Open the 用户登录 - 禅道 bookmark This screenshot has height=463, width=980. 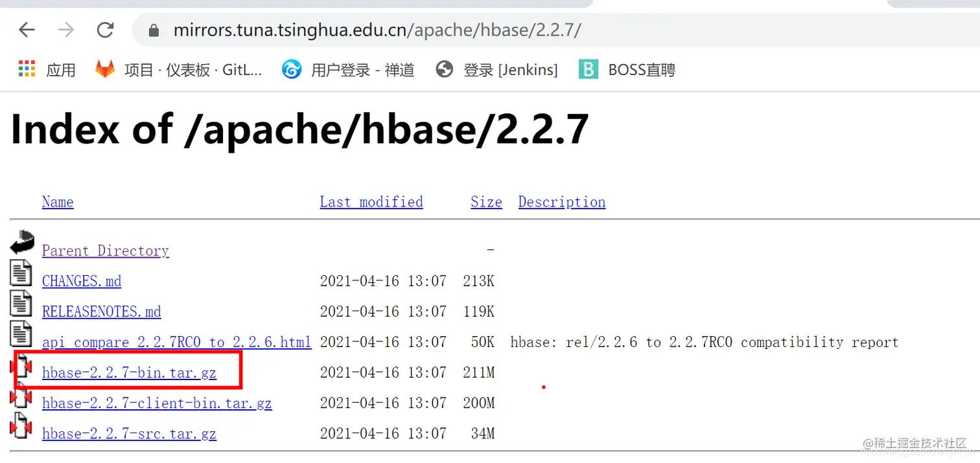pyautogui.click(x=348, y=69)
